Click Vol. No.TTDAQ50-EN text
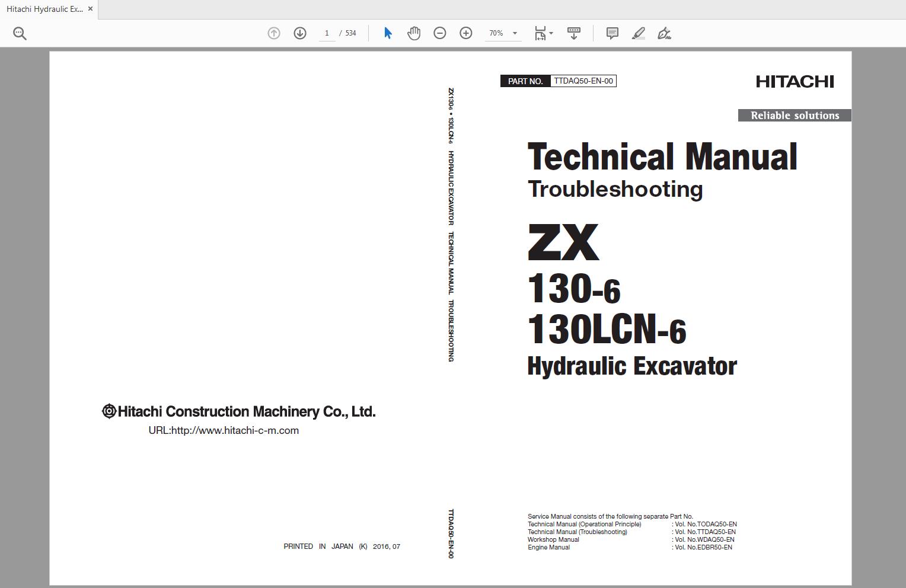The image size is (906, 588). click(x=705, y=532)
